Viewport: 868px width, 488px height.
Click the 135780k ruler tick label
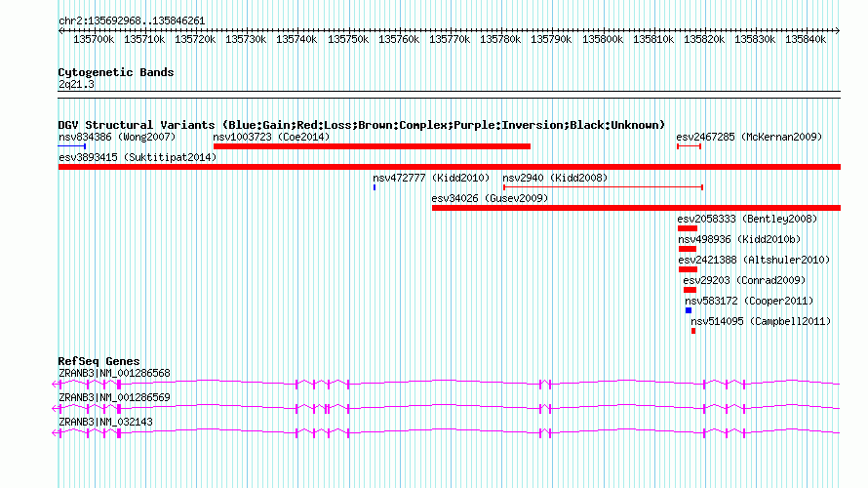500,39
